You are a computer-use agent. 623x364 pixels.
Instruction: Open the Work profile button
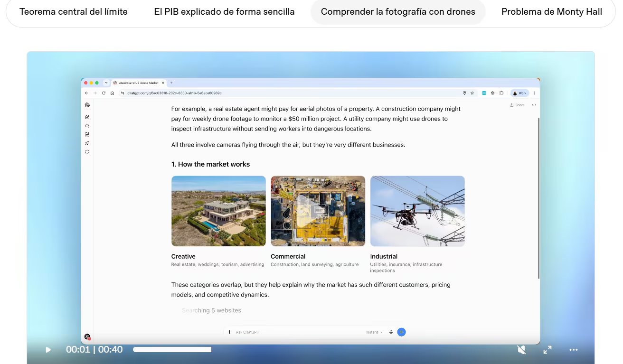(519, 93)
